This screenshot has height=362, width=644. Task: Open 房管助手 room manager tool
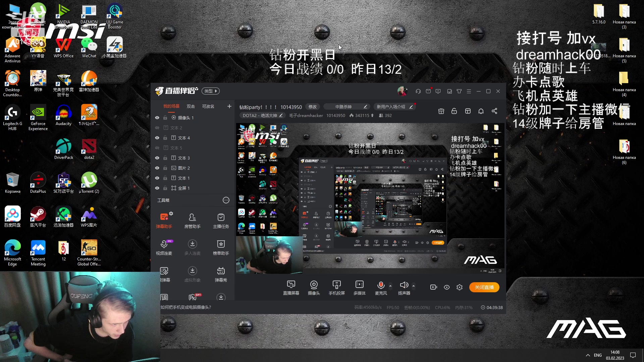click(192, 220)
